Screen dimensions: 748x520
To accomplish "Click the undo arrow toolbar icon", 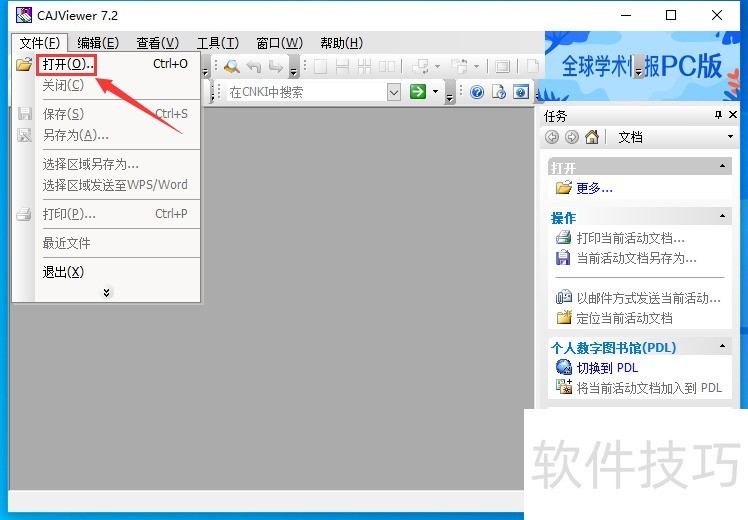I will tap(254, 66).
